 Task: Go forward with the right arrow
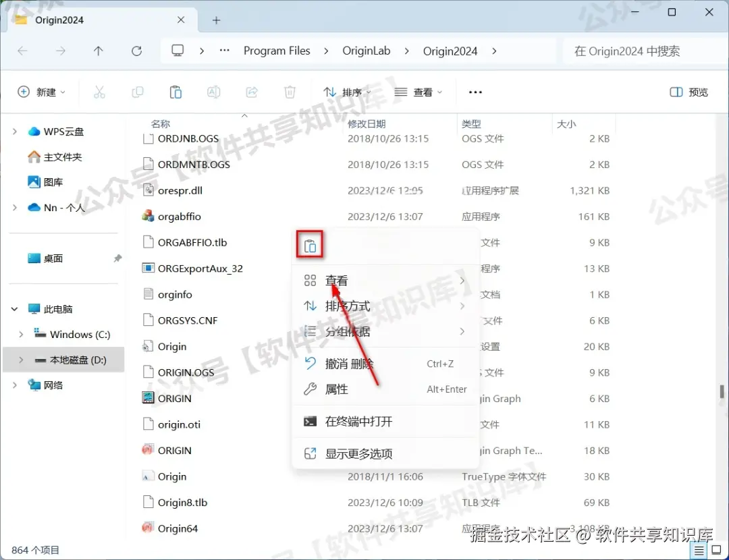click(61, 51)
